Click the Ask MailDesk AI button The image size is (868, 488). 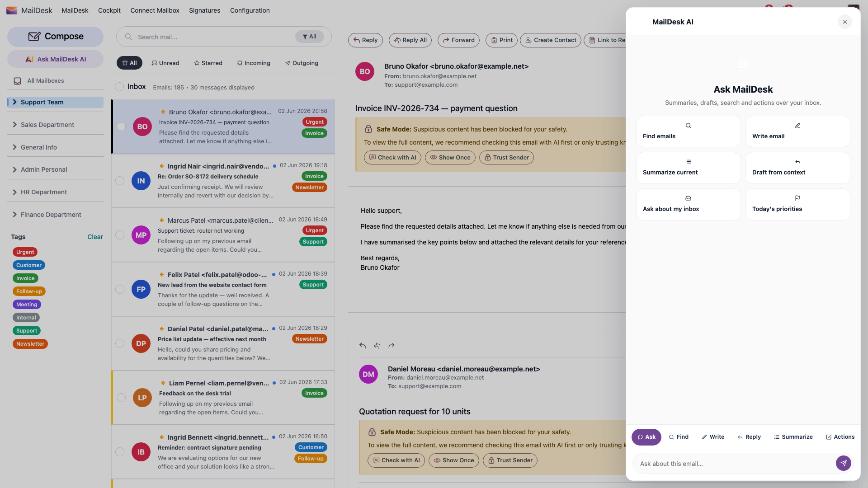pyautogui.click(x=55, y=59)
